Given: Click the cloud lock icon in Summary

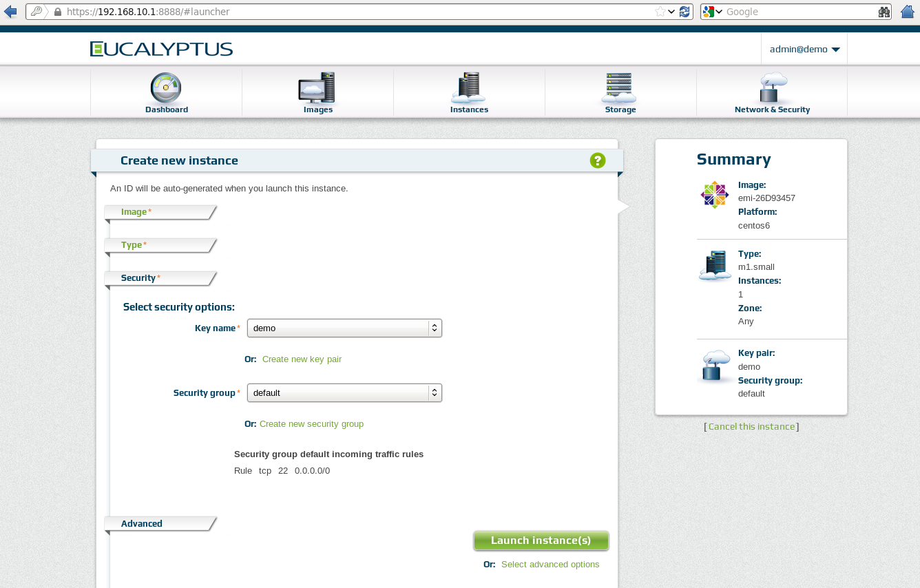Looking at the screenshot, I should (x=715, y=366).
